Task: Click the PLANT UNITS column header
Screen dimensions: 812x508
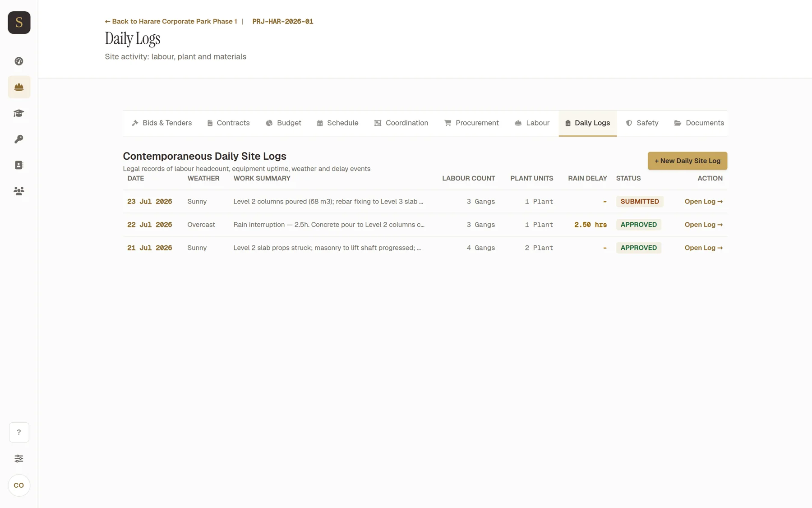Action: click(532, 179)
